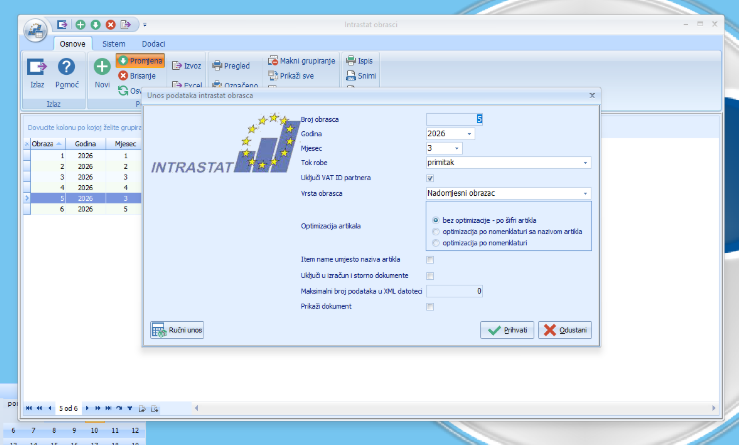Click the quick-access green plus icon

tap(80, 25)
